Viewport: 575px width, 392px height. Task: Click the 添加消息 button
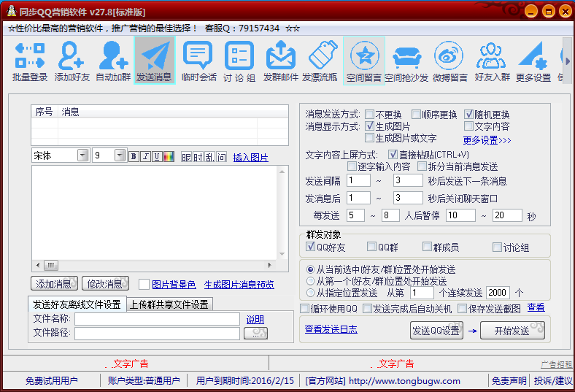point(54,283)
